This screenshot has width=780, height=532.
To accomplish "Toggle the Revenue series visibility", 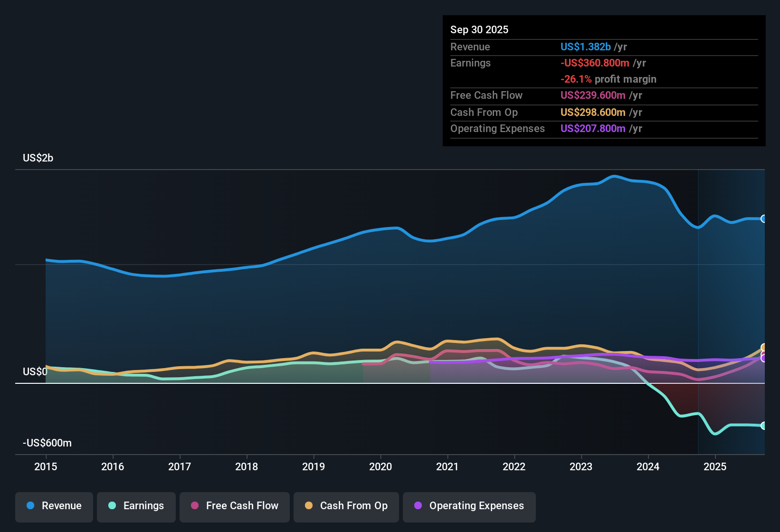I will pos(54,506).
